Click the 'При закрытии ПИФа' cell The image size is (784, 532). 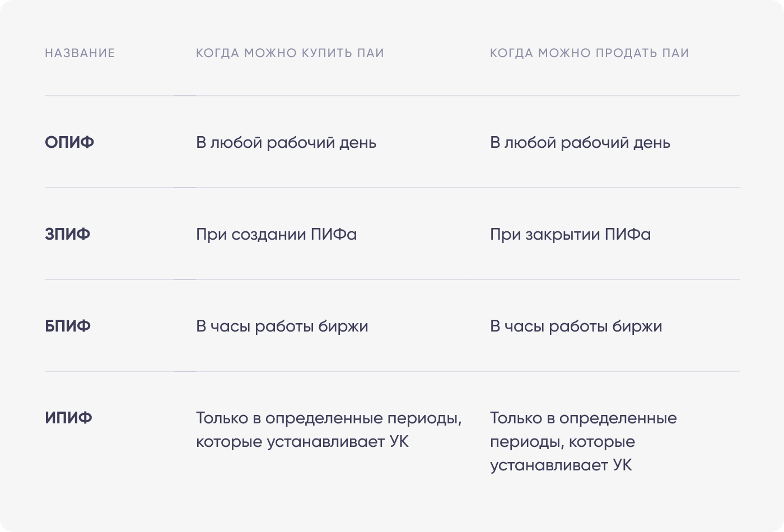(x=570, y=235)
